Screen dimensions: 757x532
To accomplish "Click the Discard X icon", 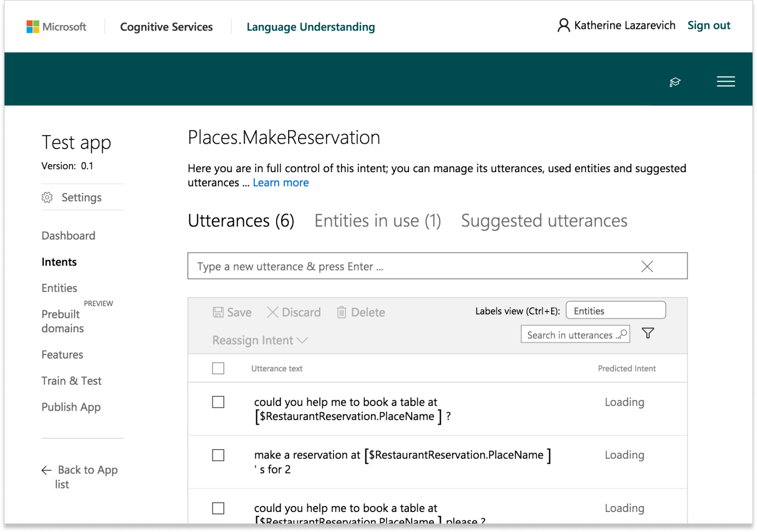I will 273,312.
